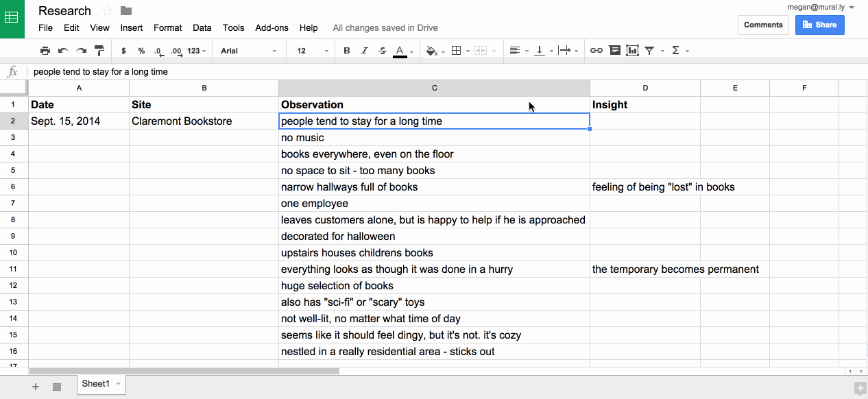The image size is (868, 399).
Task: Select cell "the temporary becomes permanent"
Action: point(645,269)
